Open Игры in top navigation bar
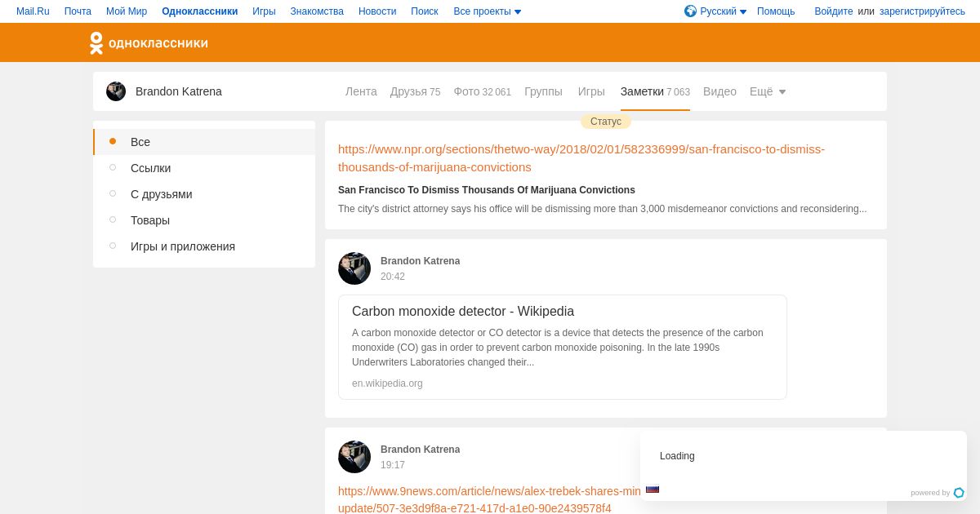This screenshot has width=980, height=514. click(264, 11)
